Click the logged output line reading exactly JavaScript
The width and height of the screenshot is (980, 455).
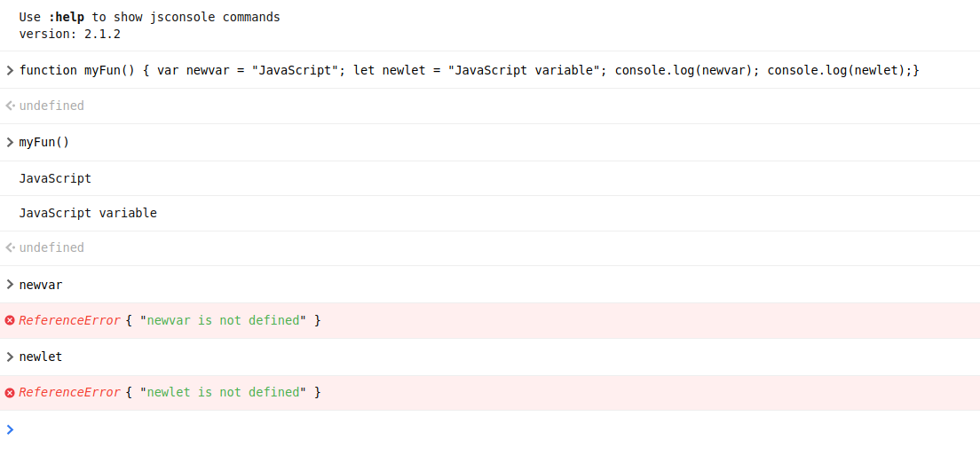[x=55, y=178]
